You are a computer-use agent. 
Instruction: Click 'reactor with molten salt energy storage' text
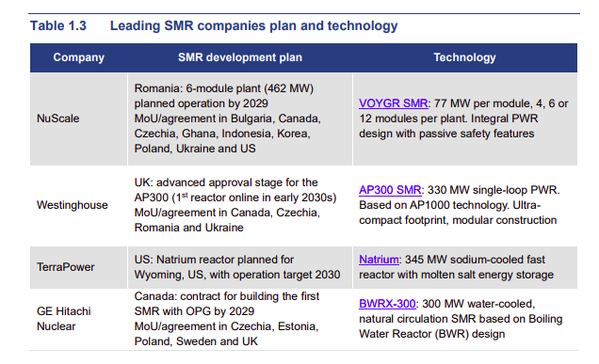(x=456, y=275)
